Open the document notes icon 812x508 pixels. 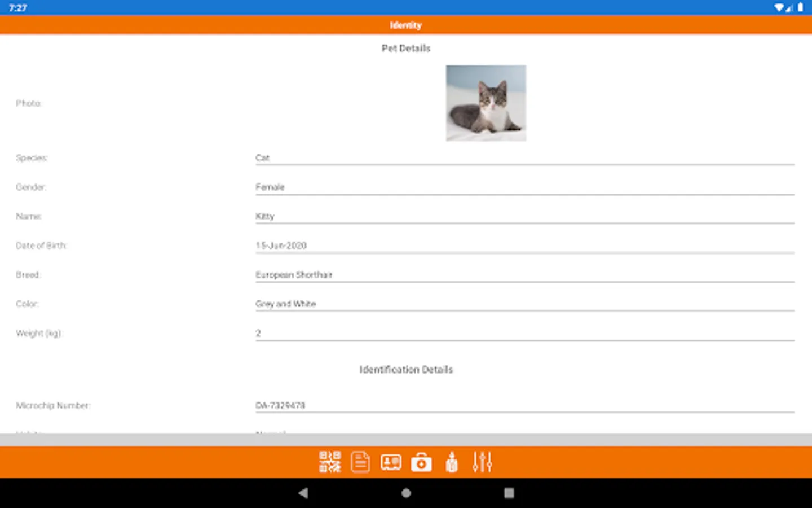(x=360, y=462)
